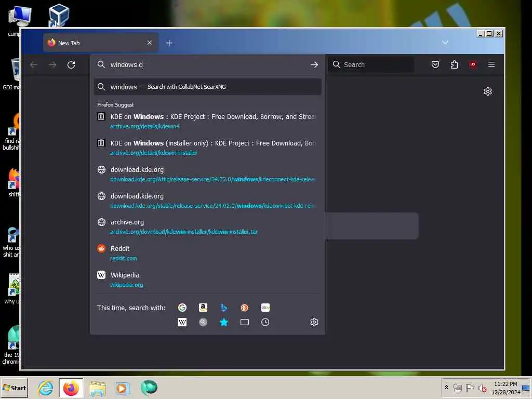Launch Internet Explorer from taskbar

click(x=46, y=388)
